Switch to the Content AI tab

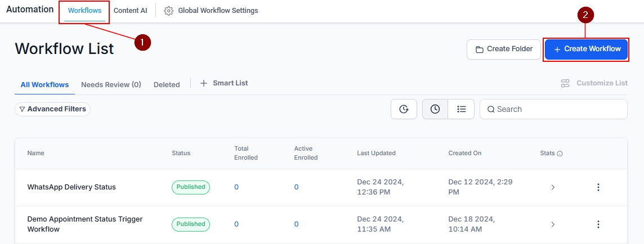click(131, 11)
